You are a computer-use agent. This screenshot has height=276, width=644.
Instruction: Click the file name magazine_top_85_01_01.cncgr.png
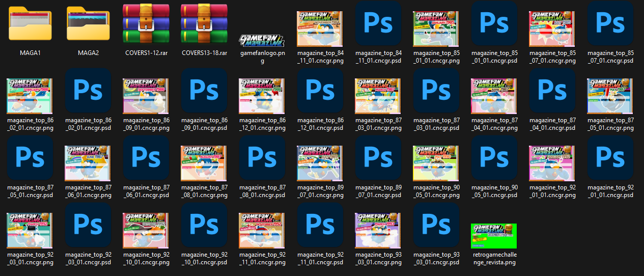[x=436, y=57]
